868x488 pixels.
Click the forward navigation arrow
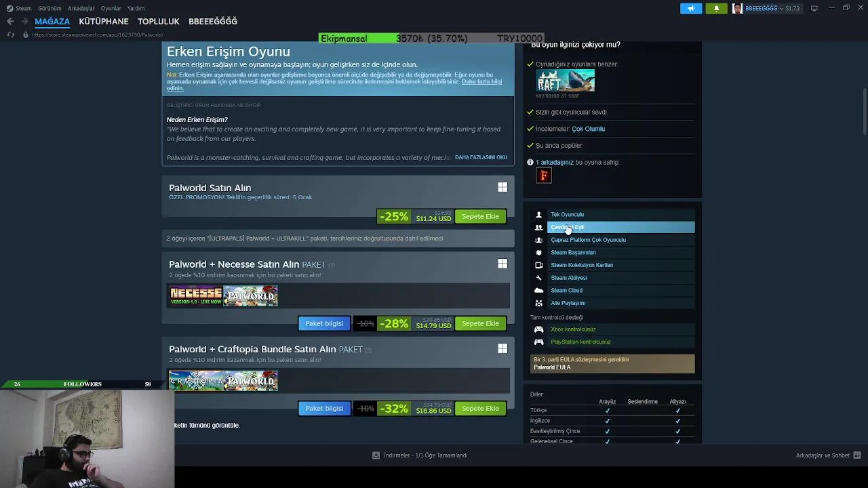pyautogui.click(x=24, y=22)
